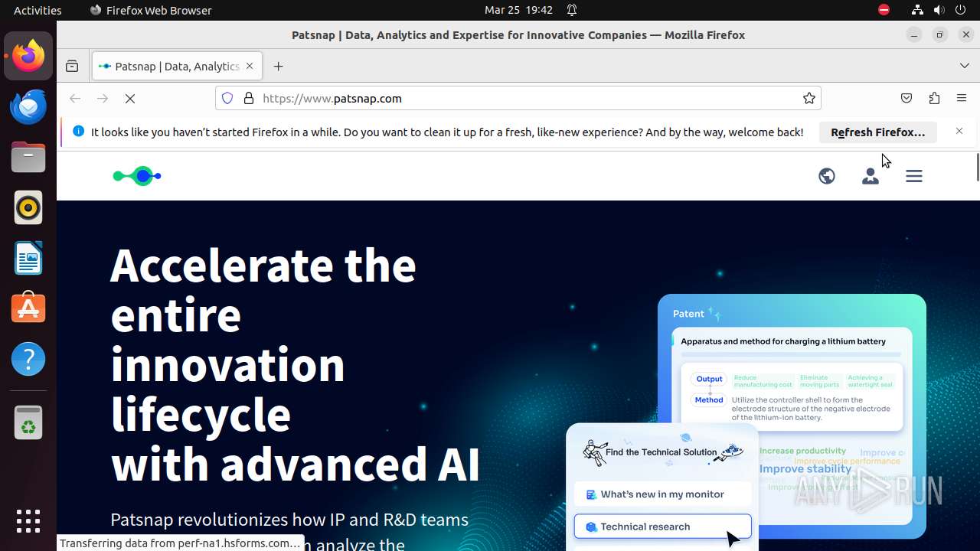Open Ubuntu Software store icon
Viewport: 980px width, 551px height.
pyautogui.click(x=28, y=308)
